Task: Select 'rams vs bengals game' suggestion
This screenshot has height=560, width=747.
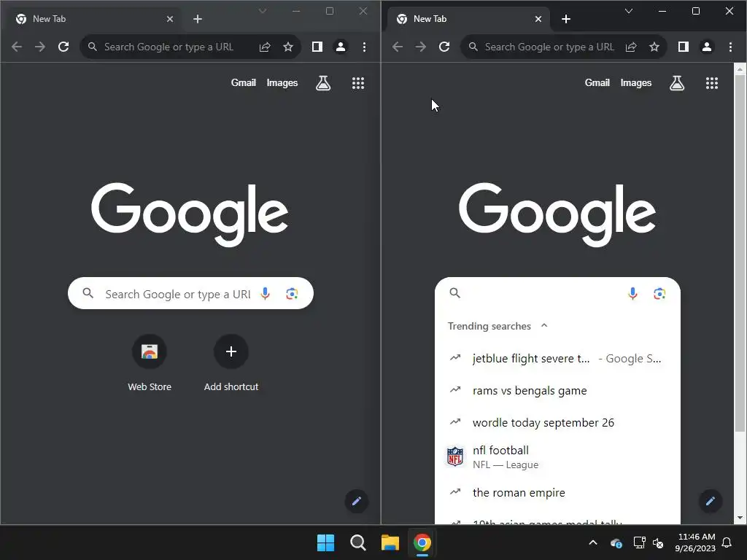Action: point(557,391)
